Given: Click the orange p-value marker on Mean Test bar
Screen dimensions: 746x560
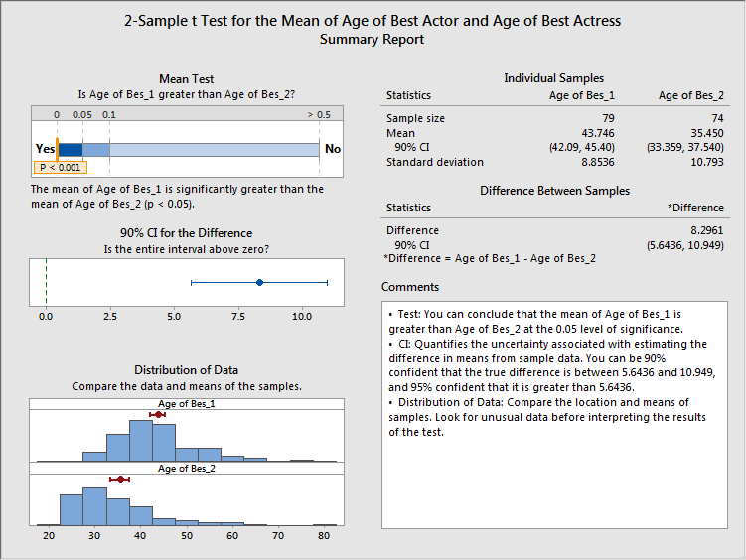Looking at the screenshot, I should point(58,149).
